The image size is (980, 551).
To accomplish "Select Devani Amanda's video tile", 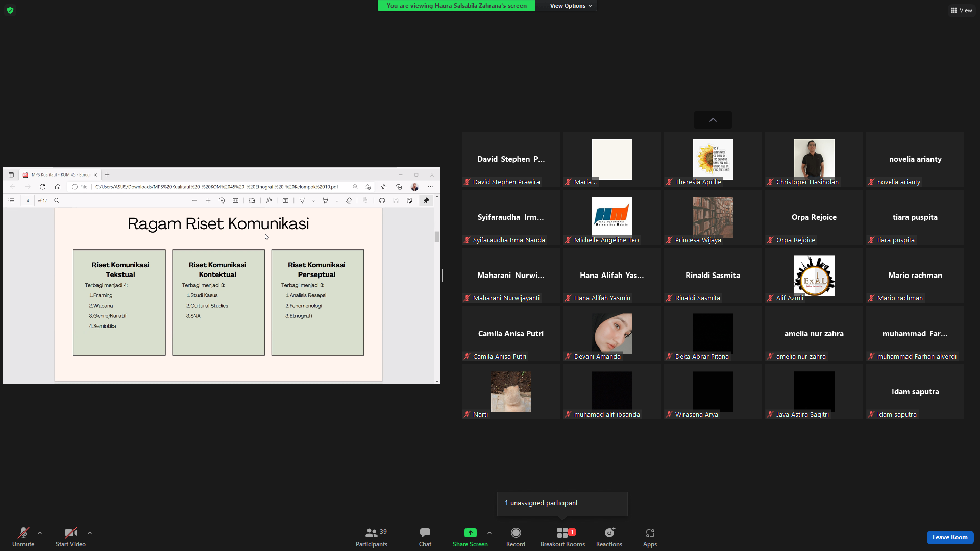I will point(611,334).
